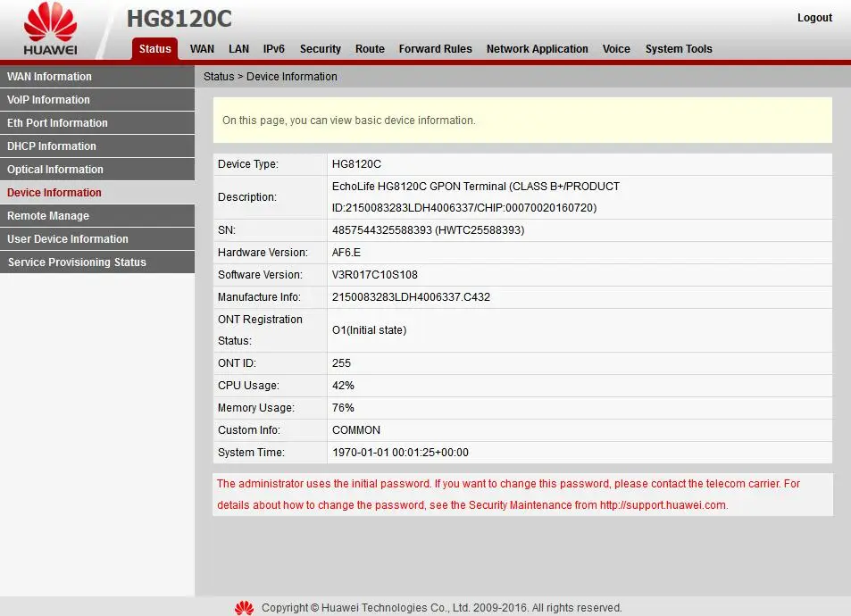Open the IPv6 tab
Viewport: 851px width, 616px height.
click(273, 49)
